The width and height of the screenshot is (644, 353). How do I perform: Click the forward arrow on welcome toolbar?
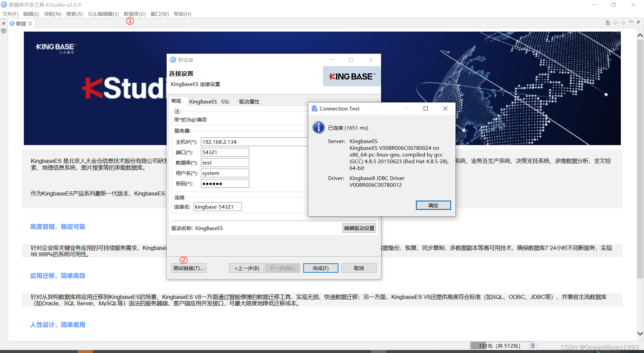pyautogui.click(x=623, y=23)
